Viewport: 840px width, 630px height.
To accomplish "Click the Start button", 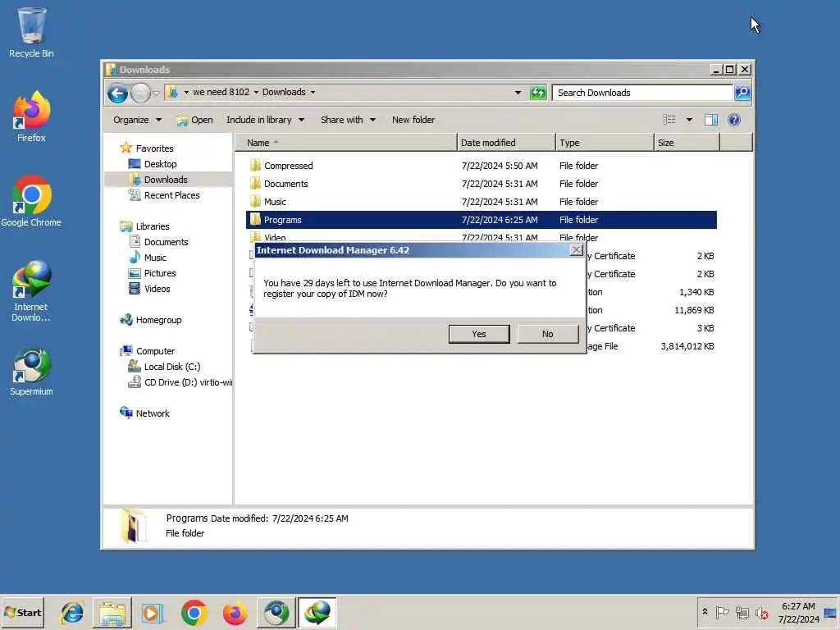I will click(x=22, y=613).
